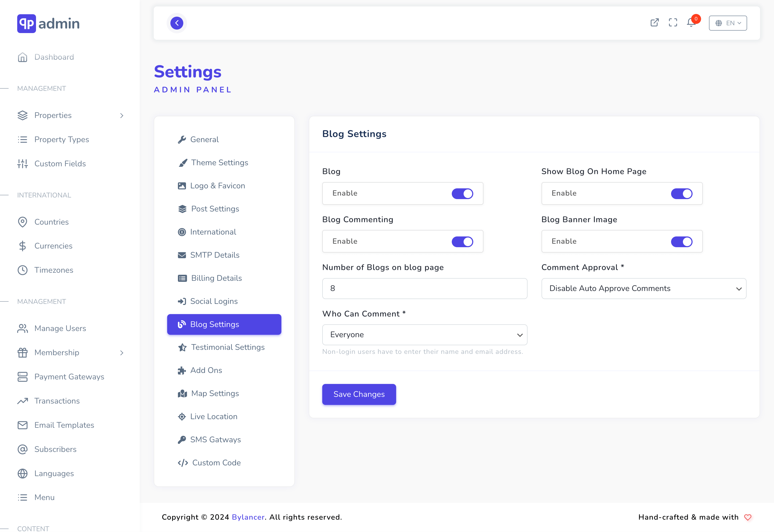Click the Save Changes button
The image size is (774, 532).
[x=359, y=394]
